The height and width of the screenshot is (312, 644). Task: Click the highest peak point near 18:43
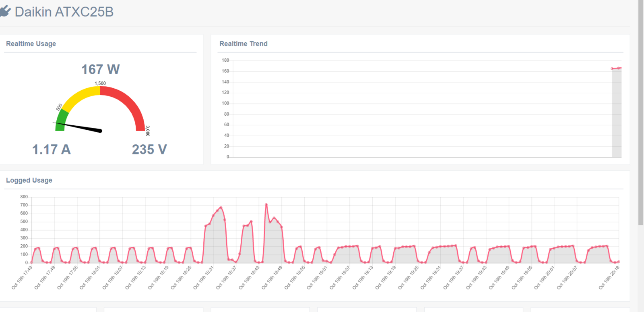pos(266,204)
